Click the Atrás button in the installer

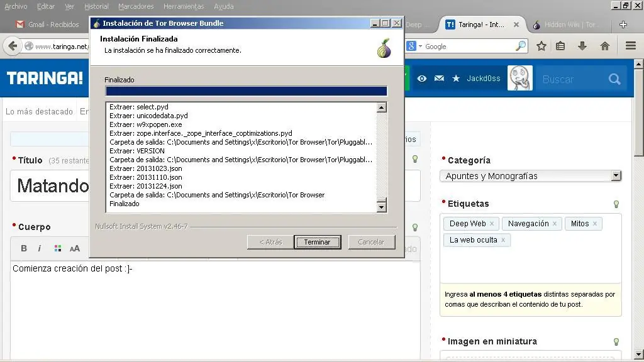(270, 242)
